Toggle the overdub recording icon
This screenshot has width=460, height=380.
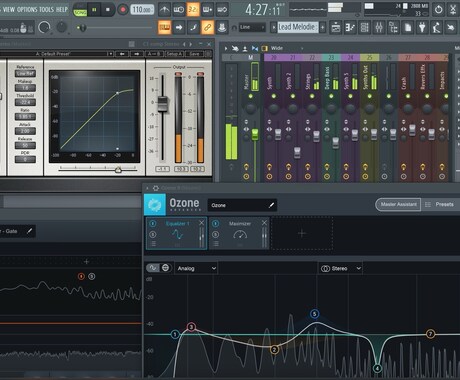207,10
